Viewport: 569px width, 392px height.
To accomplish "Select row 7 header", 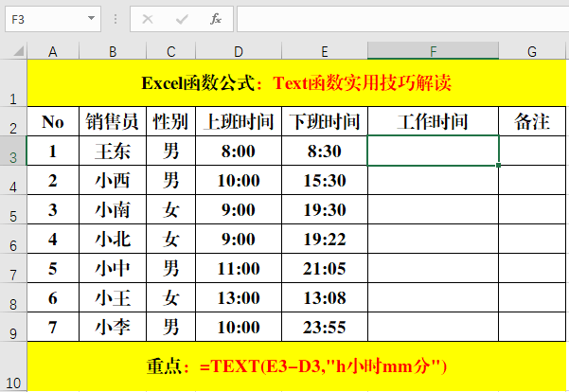I will pyautogui.click(x=13, y=268).
